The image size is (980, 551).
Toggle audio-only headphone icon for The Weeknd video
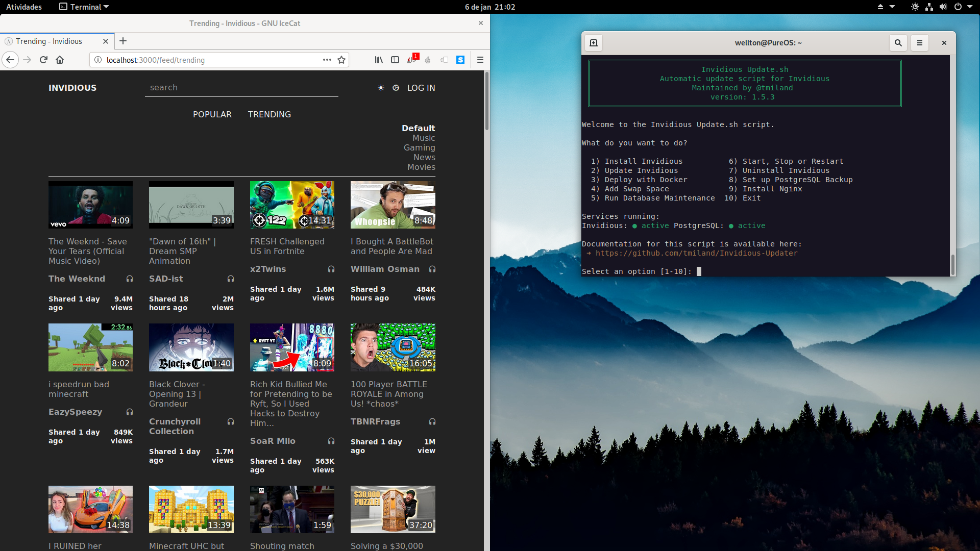click(130, 279)
